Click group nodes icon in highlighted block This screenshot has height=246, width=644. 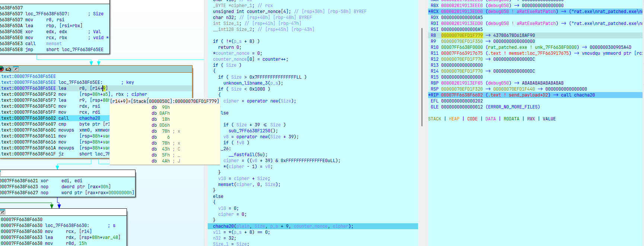click(x=16, y=69)
